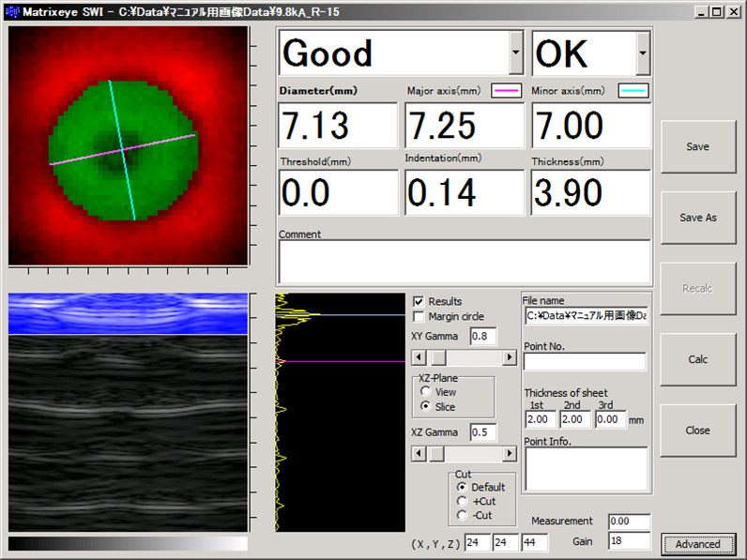Click the XY Gamma slider right arrow
Viewport: 747px width, 560px height.
510,357
